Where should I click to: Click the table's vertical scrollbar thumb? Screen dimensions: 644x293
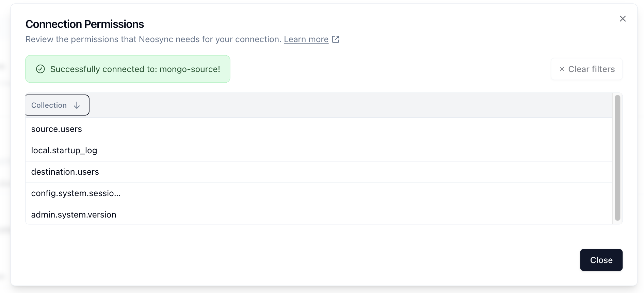[x=617, y=158]
